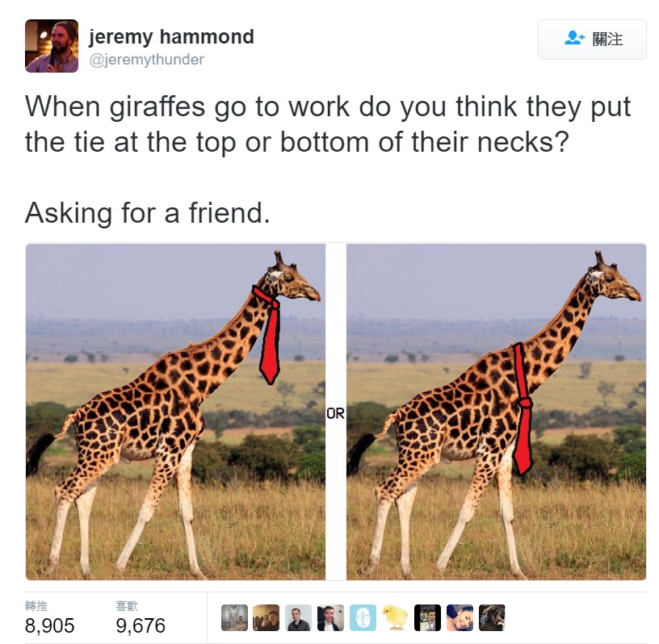659x644 pixels.
Task: Open the yellow chick avatar
Action: click(x=395, y=617)
